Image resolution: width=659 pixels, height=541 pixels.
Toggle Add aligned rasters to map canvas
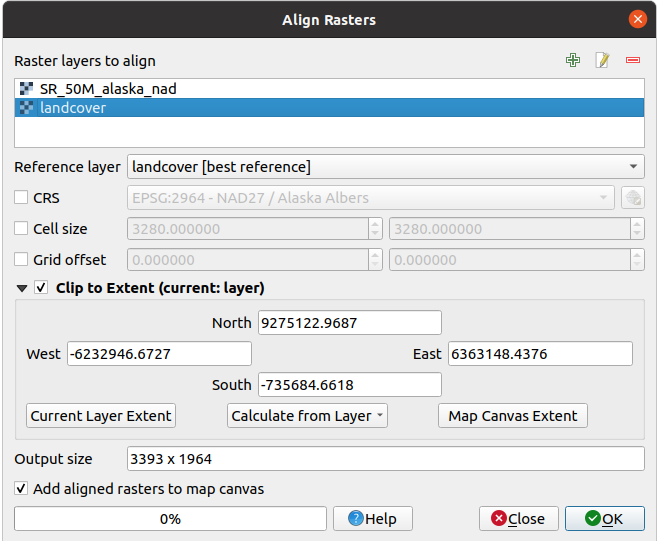pyautogui.click(x=22, y=490)
